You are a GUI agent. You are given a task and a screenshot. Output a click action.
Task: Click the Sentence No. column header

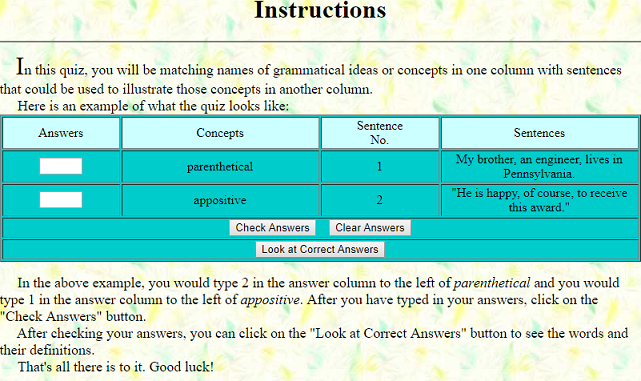point(380,133)
